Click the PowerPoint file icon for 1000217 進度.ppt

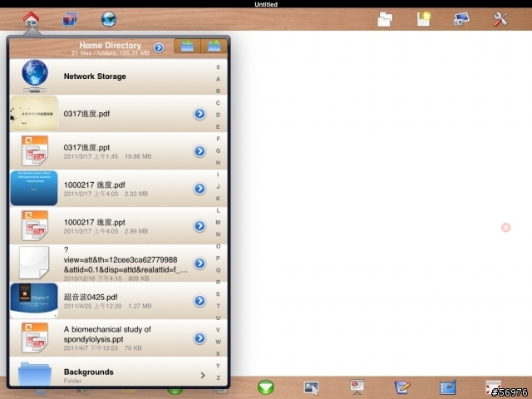tap(35, 225)
